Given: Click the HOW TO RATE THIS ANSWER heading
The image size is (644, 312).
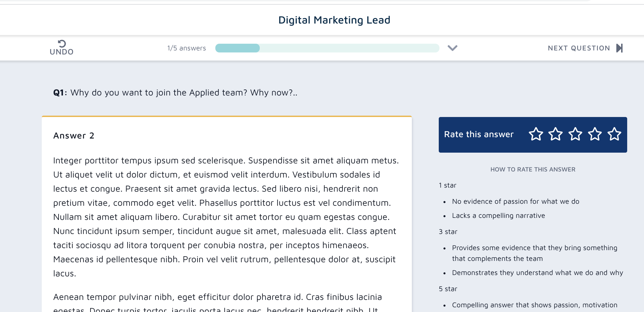Looking at the screenshot, I should click(533, 169).
